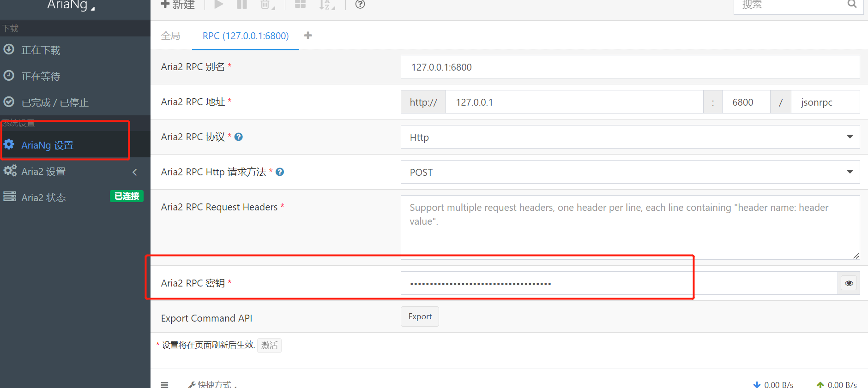Click the Waiting clock icon
Screen dimensions: 868x388
[9, 75]
